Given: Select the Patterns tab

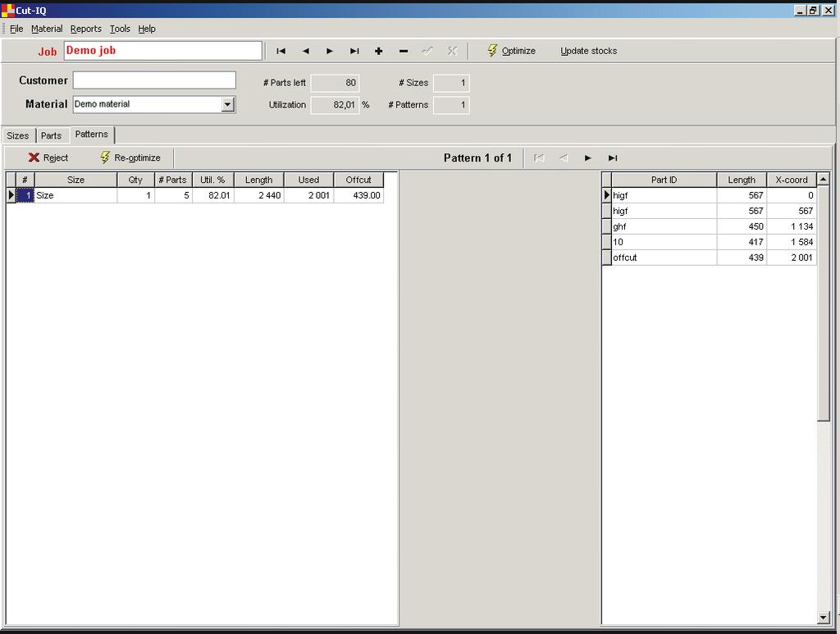Looking at the screenshot, I should pyautogui.click(x=92, y=135).
